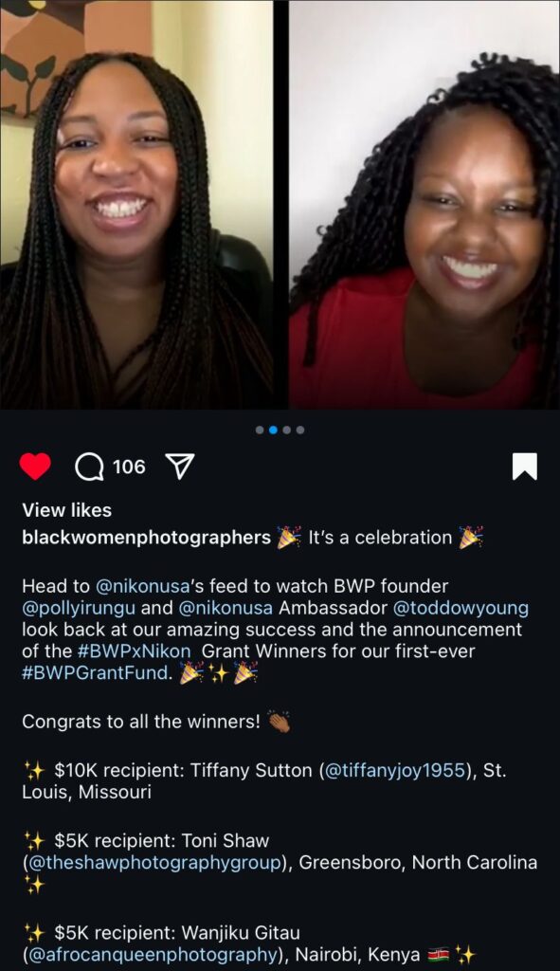Share post using paper plane icon
The height and width of the screenshot is (971, 560).
pyautogui.click(x=180, y=467)
